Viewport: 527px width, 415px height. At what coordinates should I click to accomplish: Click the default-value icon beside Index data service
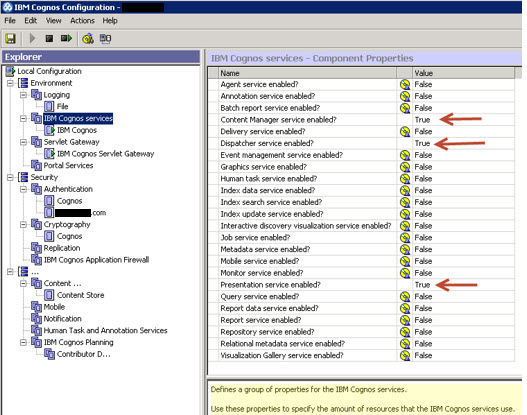[x=405, y=190]
